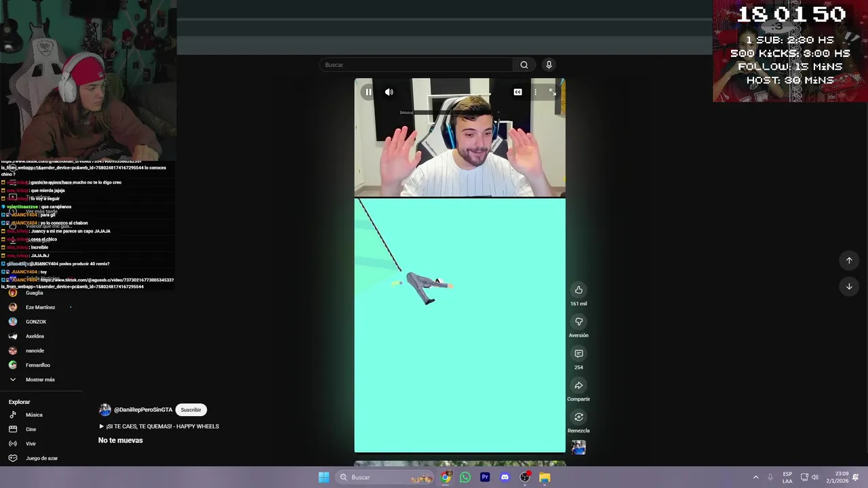Viewport: 868px width, 488px height.
Task: Click the YouTube Buscar search field
Action: [417, 65]
